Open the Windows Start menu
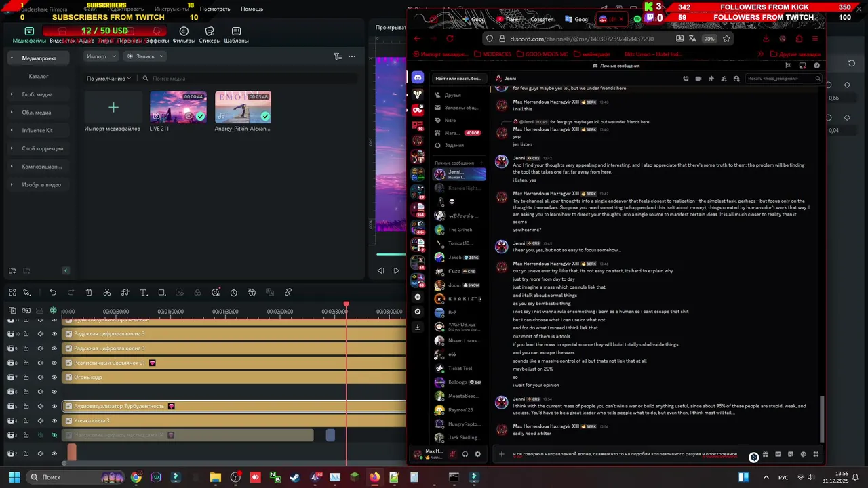 14,477
